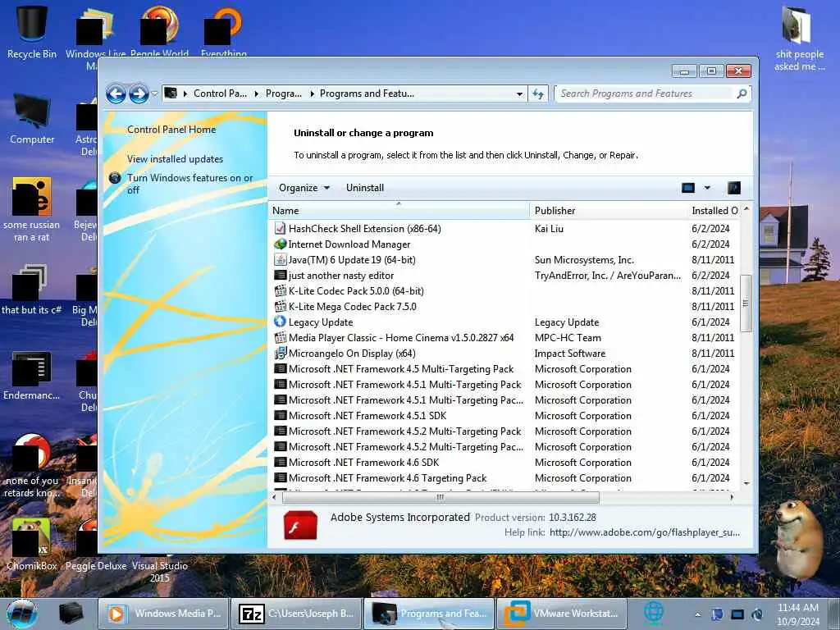Select Microsoft .NET Framework 4.6 Targeting Pack
The height and width of the screenshot is (630, 840).
[x=387, y=478]
